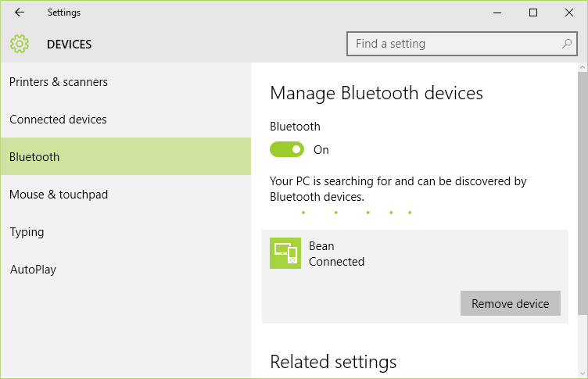Close the Settings window
Viewport: 588px width, 379px height.
(568, 13)
